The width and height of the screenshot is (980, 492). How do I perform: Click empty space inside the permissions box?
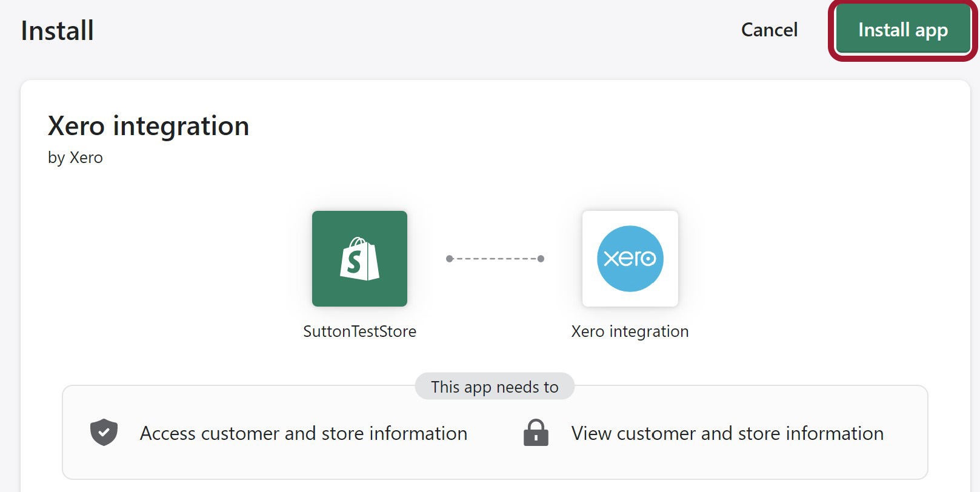pyautogui.click(x=495, y=464)
